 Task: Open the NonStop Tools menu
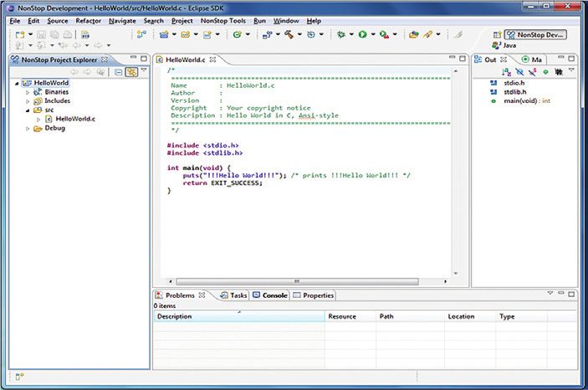[x=223, y=21]
